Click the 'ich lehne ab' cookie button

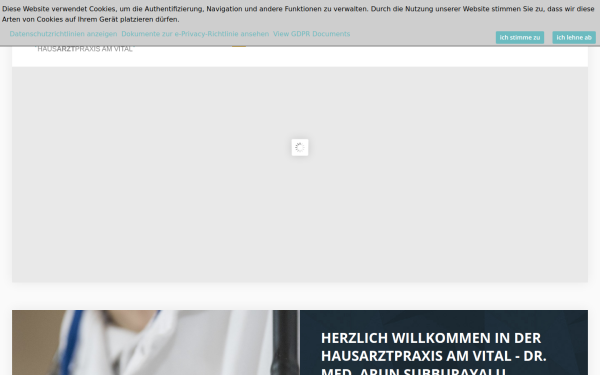click(574, 38)
